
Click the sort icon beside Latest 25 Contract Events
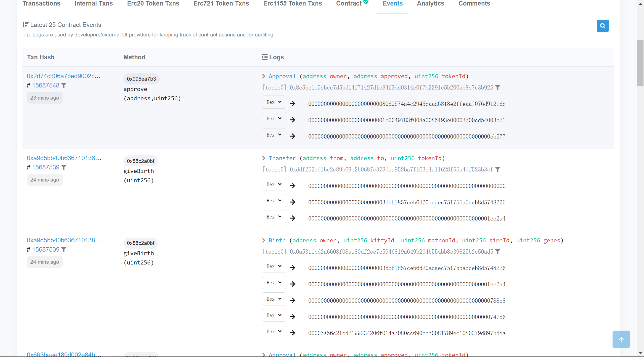pyautogui.click(x=25, y=25)
